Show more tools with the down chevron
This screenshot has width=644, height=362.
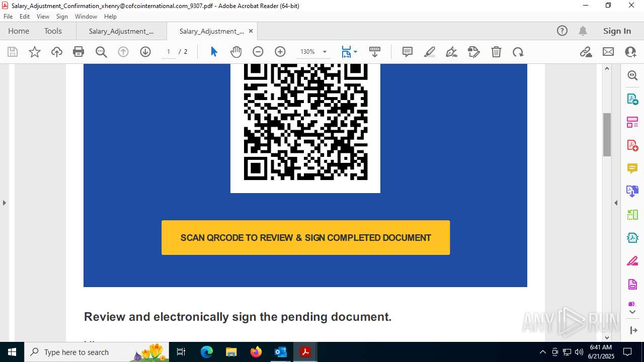tap(632, 312)
